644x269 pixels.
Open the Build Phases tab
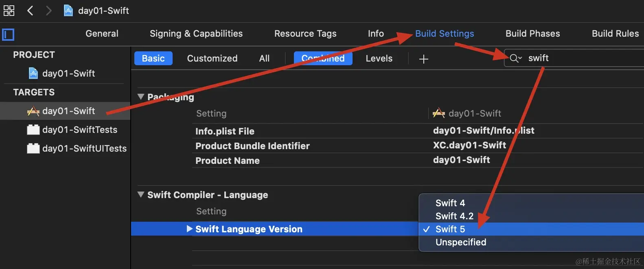click(x=532, y=33)
